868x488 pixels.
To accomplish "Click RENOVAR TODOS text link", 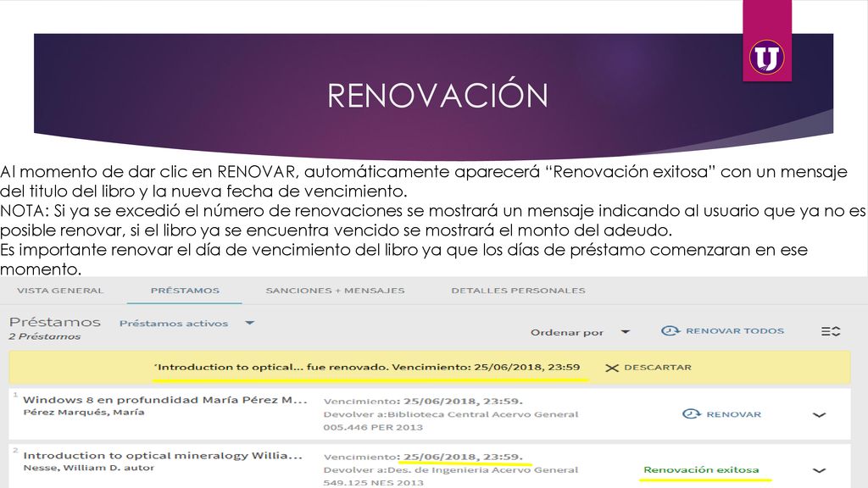I will coord(735,331).
